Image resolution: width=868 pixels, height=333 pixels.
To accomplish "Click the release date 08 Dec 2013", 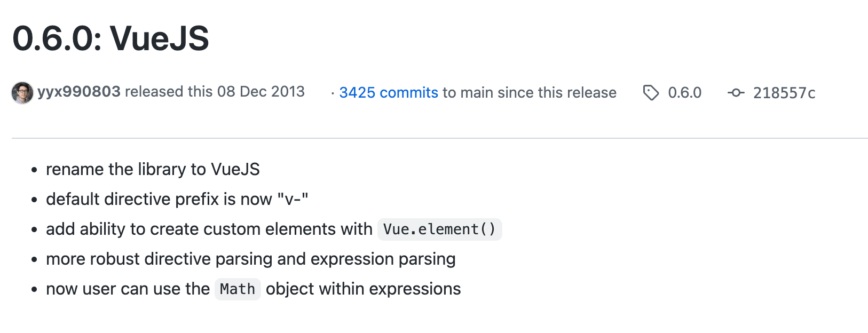I will point(261,92).
